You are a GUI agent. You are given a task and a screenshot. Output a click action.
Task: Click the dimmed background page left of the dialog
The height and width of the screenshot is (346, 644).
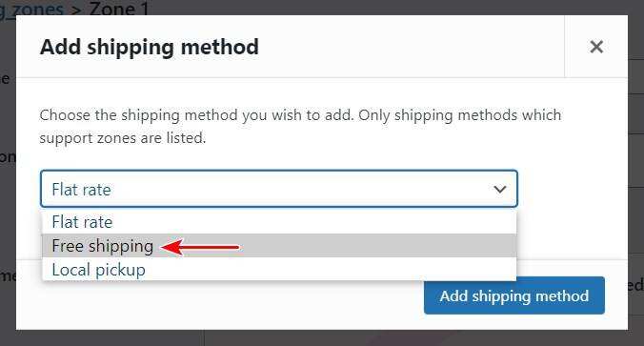point(8,173)
